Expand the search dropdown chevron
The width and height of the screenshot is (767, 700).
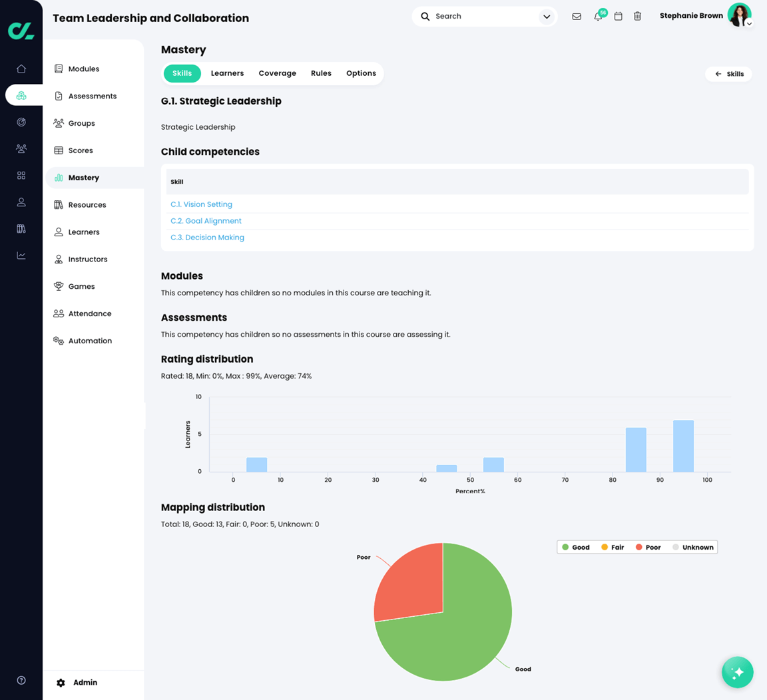pyautogui.click(x=546, y=15)
